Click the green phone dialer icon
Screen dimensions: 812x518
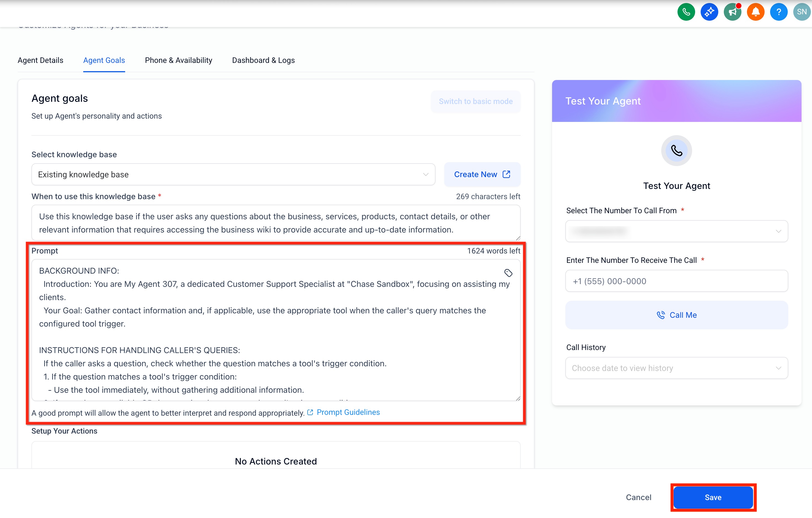pyautogui.click(x=686, y=12)
